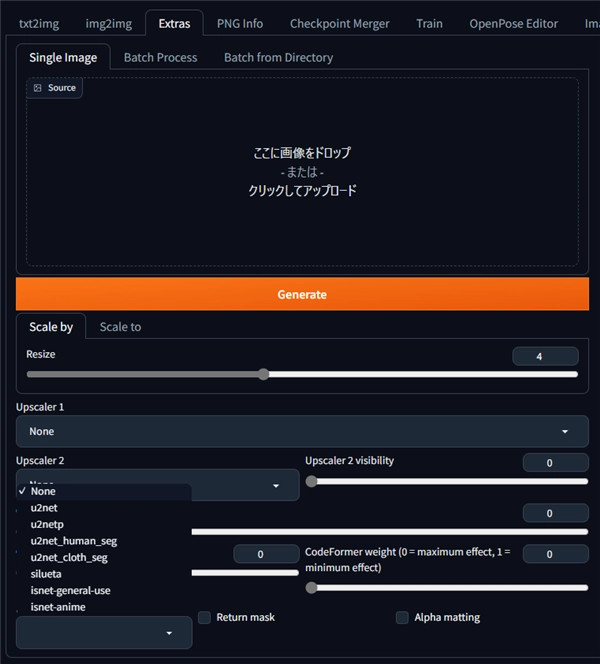The width and height of the screenshot is (600, 664).
Task: Click the image drop upload area
Action: pos(302,172)
